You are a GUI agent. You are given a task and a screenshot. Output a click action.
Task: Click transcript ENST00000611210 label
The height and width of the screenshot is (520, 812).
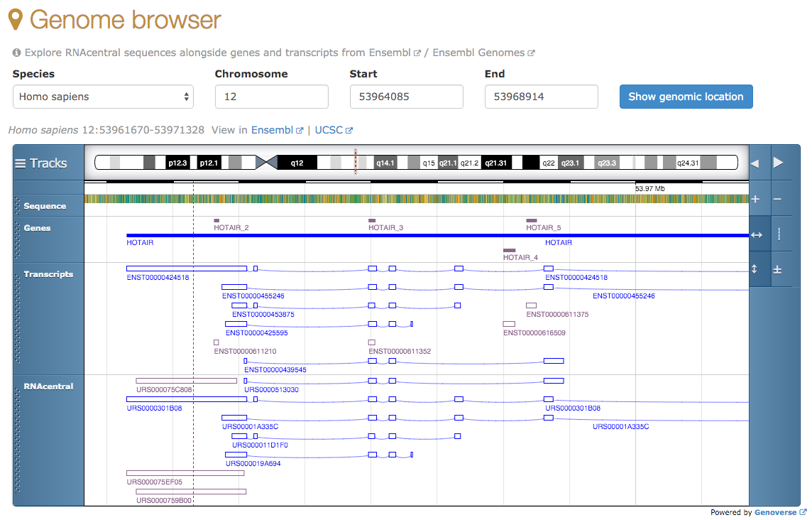[245, 351]
